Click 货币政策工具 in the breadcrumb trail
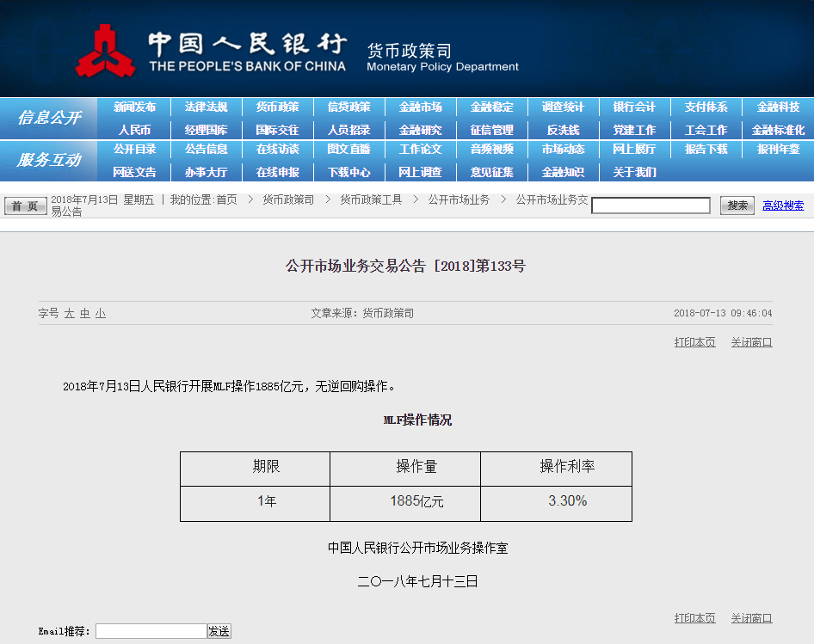The image size is (814, 644). click(x=371, y=199)
